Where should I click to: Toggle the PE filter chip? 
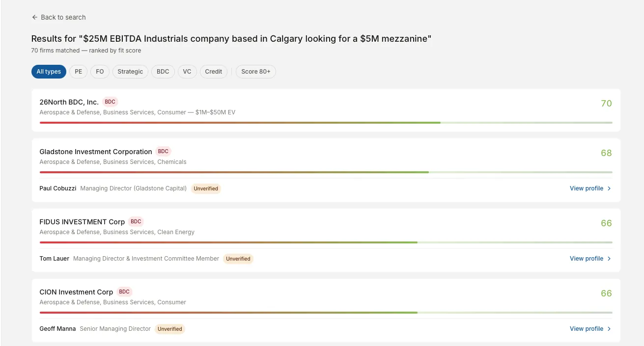click(x=78, y=72)
